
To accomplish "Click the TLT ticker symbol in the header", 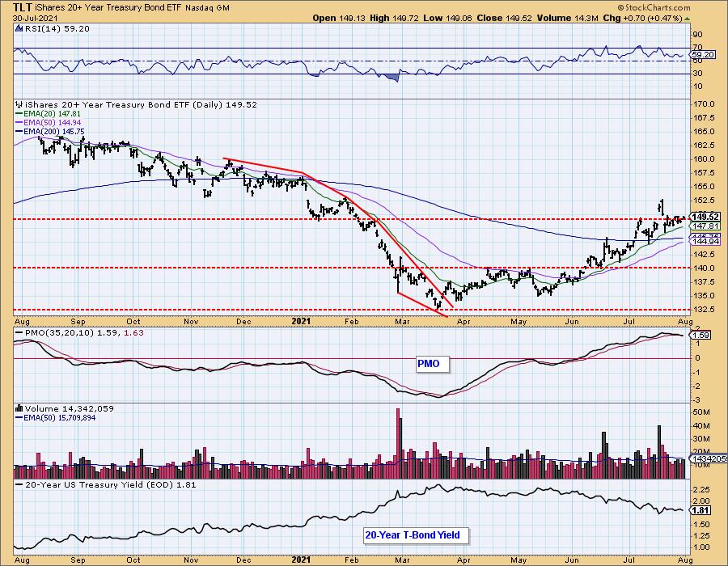I will point(23,7).
